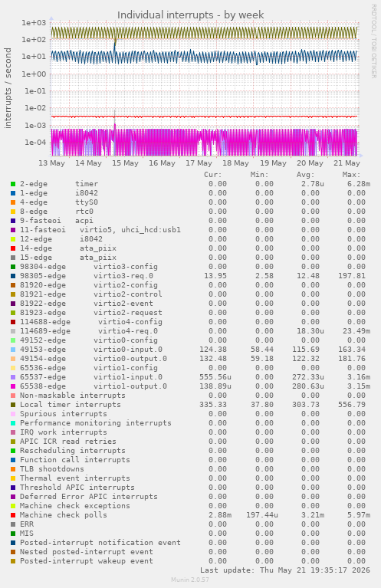Viewport: 381px width, 588px height.
Task: Click the olive Local timer interrupts swatch
Action: pyautogui.click(x=13, y=405)
